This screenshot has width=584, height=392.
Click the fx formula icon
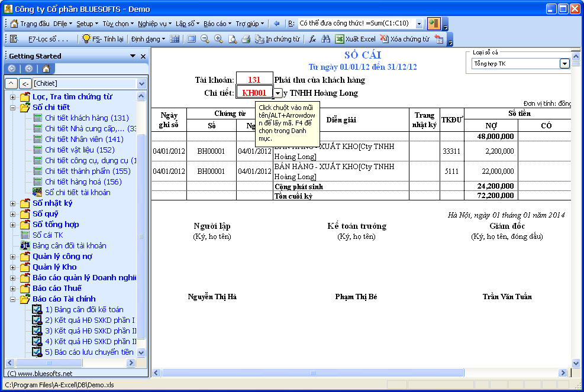312,39
